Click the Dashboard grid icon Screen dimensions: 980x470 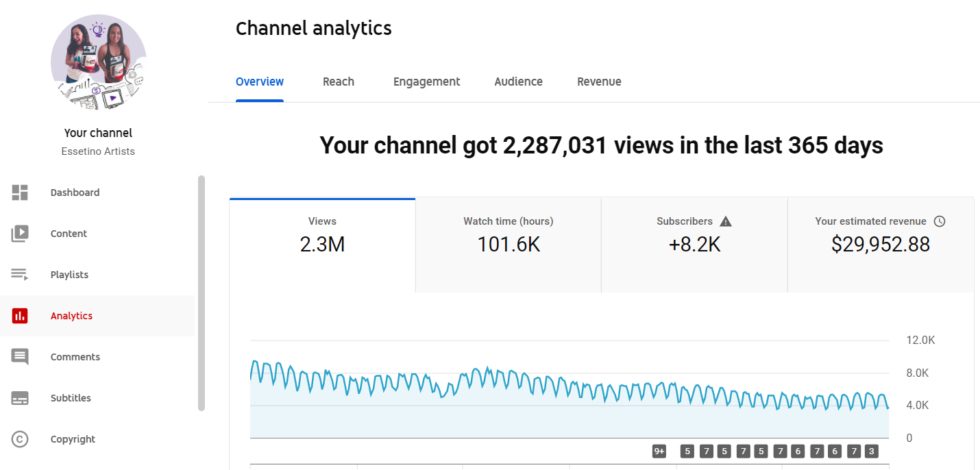[20, 193]
